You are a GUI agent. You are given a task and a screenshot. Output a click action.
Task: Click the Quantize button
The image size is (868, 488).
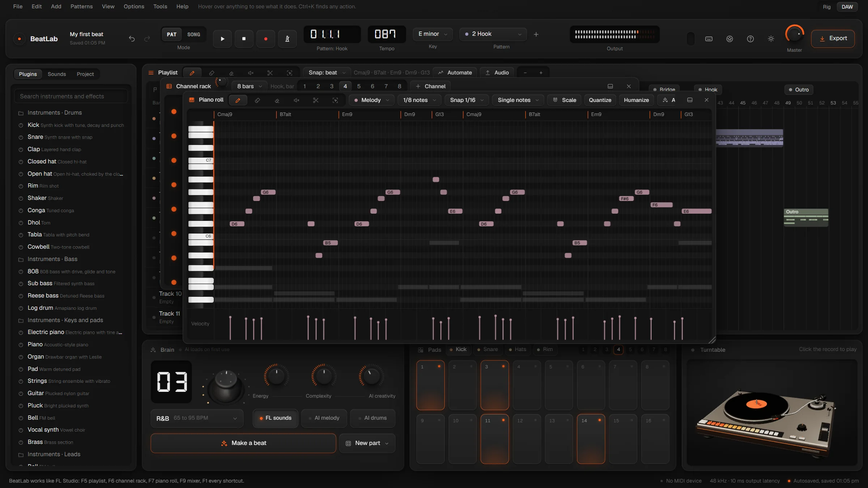coord(600,100)
